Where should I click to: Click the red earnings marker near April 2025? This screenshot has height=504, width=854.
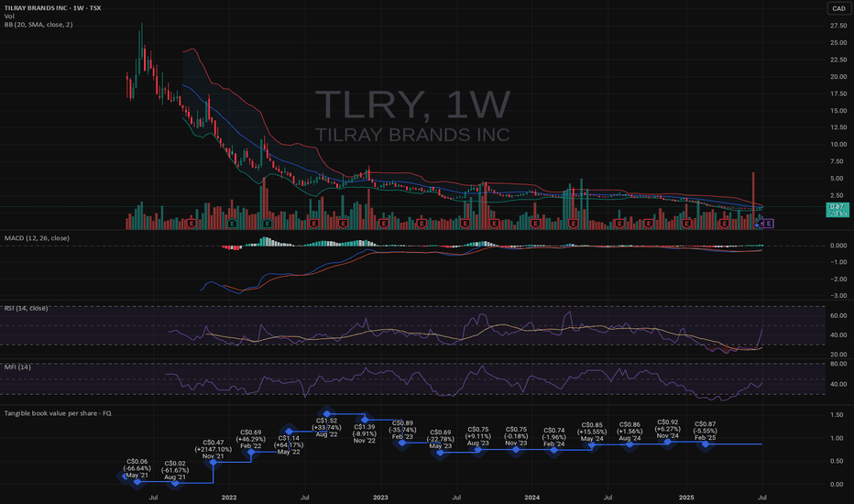click(724, 224)
